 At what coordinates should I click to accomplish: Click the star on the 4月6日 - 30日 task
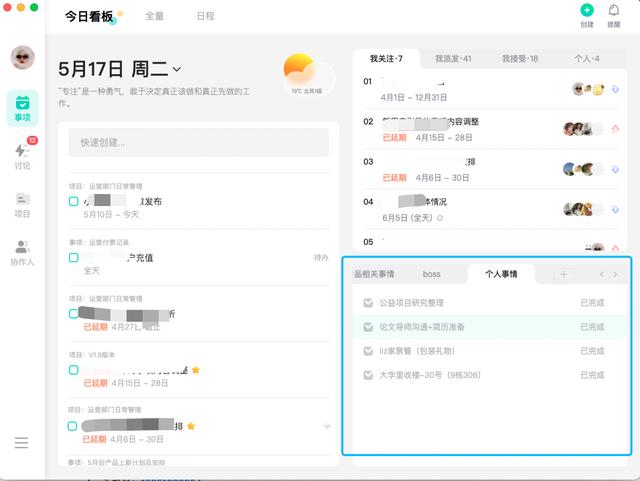[191, 426]
